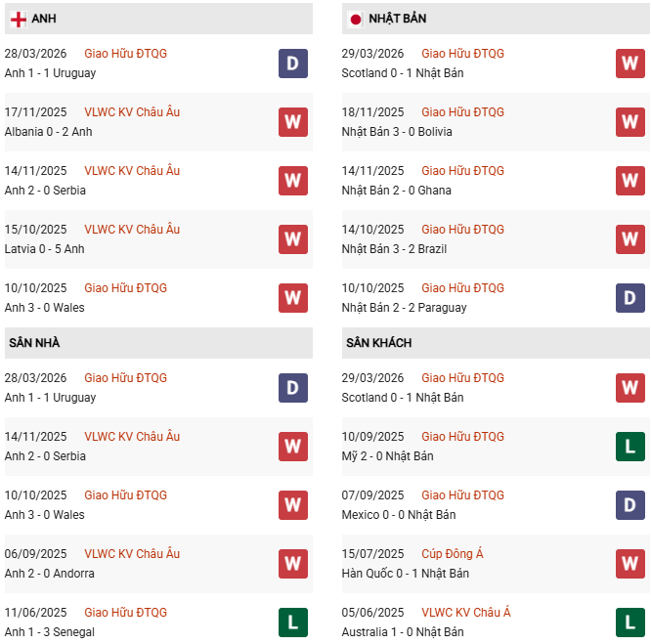The image size is (651, 644).
Task: Open the Cúp Đông Á competition link
Action: (x=453, y=554)
